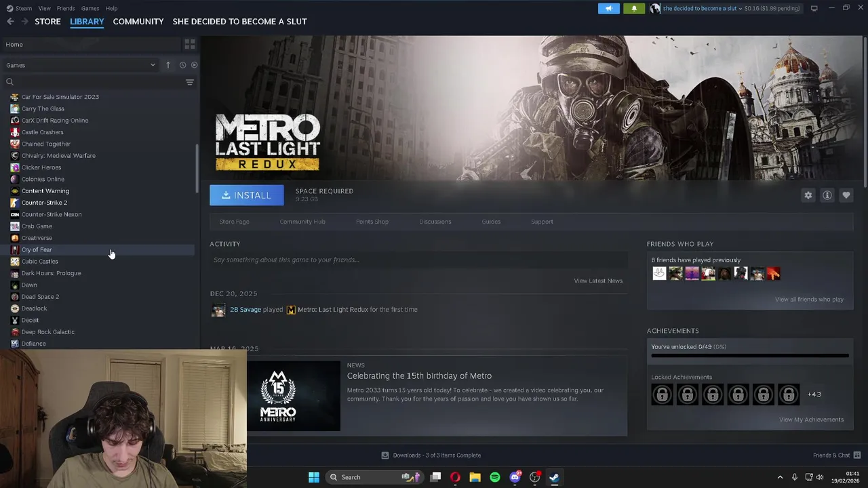Click the Deadlock game icon in list
This screenshot has width=868, height=488.
tap(15, 308)
